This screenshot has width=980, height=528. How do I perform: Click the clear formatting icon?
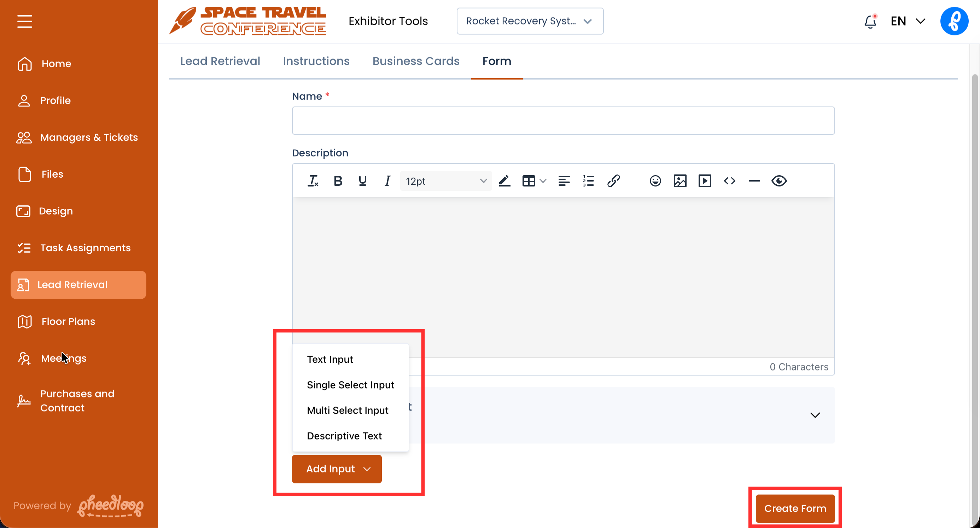[x=313, y=181]
